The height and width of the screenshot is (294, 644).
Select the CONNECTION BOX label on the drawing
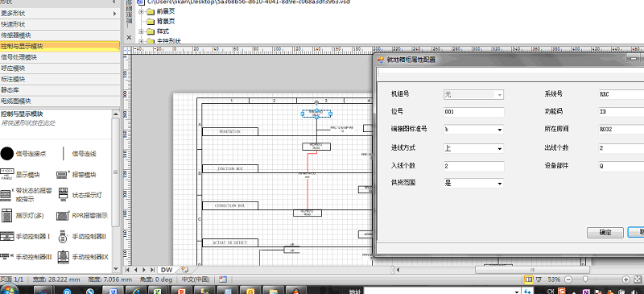tap(230, 205)
